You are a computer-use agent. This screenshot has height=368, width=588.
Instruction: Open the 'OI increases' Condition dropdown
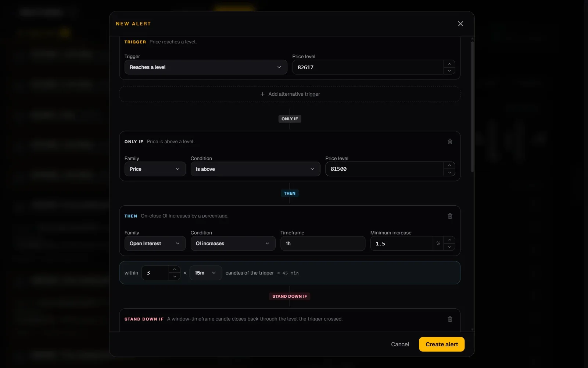233,243
